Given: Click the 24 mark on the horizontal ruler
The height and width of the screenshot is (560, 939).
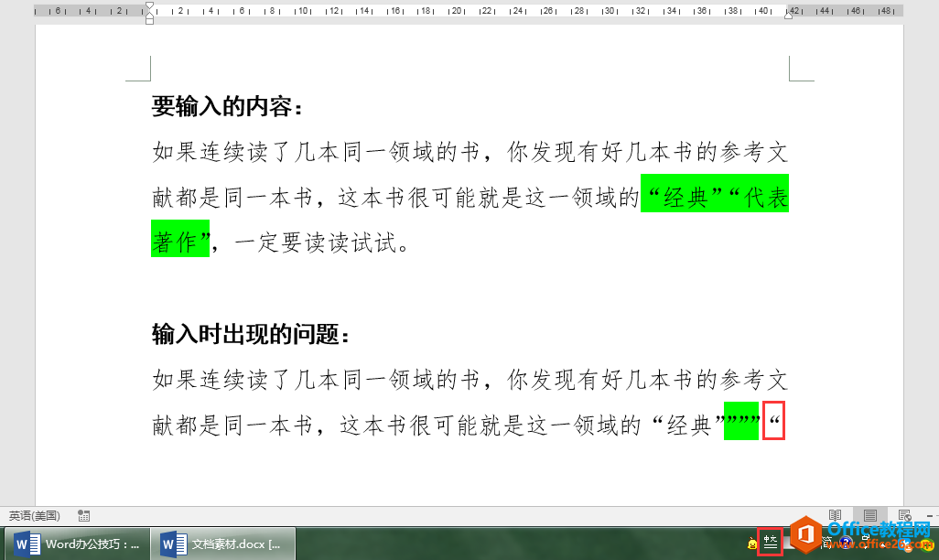Looking at the screenshot, I should (518, 11).
